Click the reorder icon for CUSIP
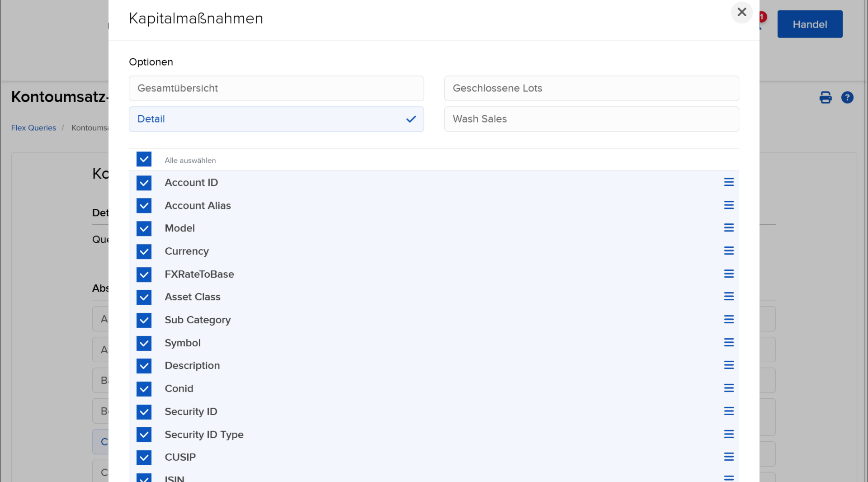The image size is (868, 482). [728, 457]
